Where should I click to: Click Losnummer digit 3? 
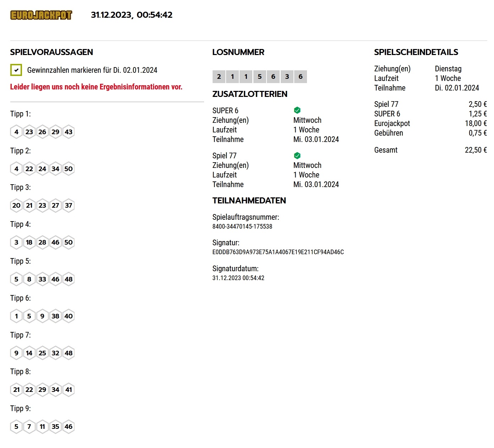287,77
